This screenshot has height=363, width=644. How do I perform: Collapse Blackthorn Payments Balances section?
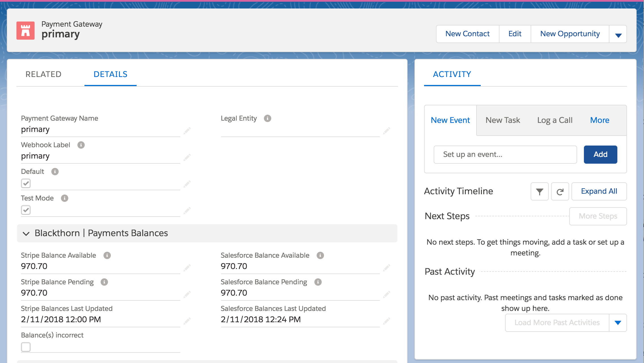click(x=26, y=233)
